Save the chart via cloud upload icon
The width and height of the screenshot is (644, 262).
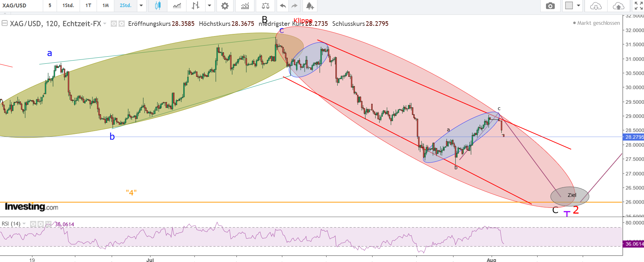[x=619, y=6]
